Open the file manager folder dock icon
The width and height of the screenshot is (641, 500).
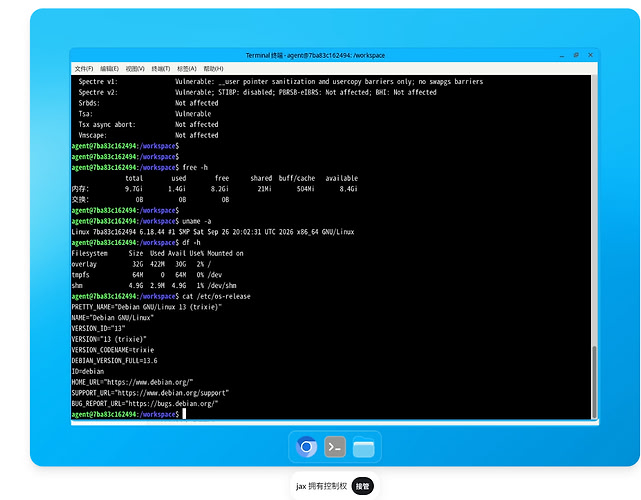[x=363, y=447]
